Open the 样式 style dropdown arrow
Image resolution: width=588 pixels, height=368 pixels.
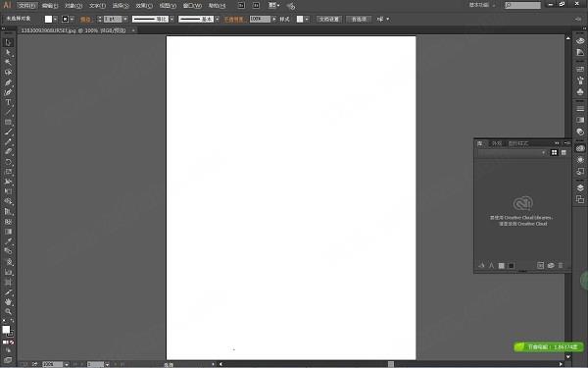[x=307, y=20]
